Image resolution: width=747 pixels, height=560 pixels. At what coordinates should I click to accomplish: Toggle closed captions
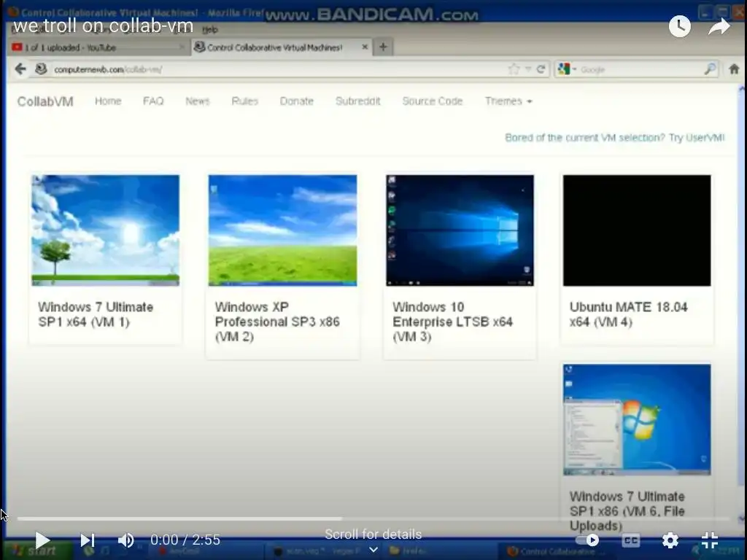(631, 540)
